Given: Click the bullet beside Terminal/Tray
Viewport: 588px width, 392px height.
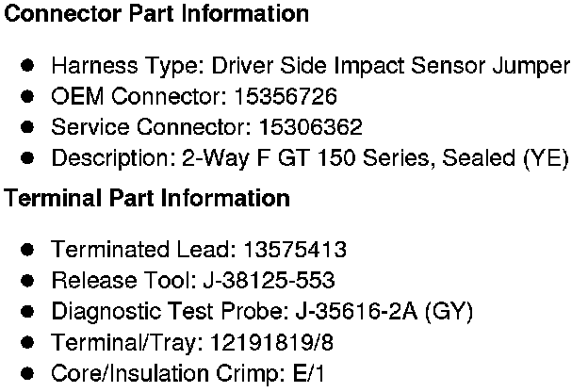Looking at the screenshot, I should pyautogui.click(x=28, y=341).
